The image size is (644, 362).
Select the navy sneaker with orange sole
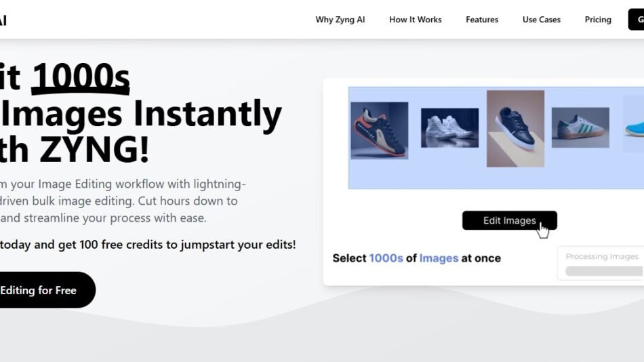[x=379, y=130]
